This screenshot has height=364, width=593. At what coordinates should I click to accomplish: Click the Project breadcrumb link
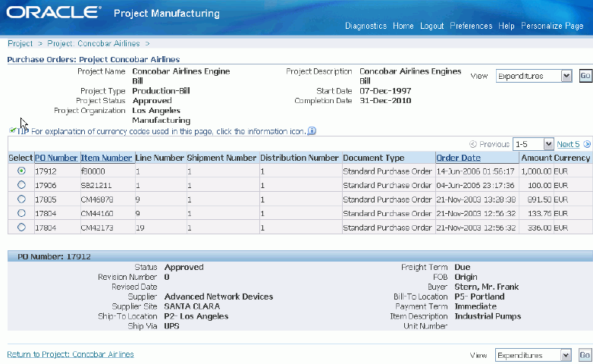tap(20, 43)
